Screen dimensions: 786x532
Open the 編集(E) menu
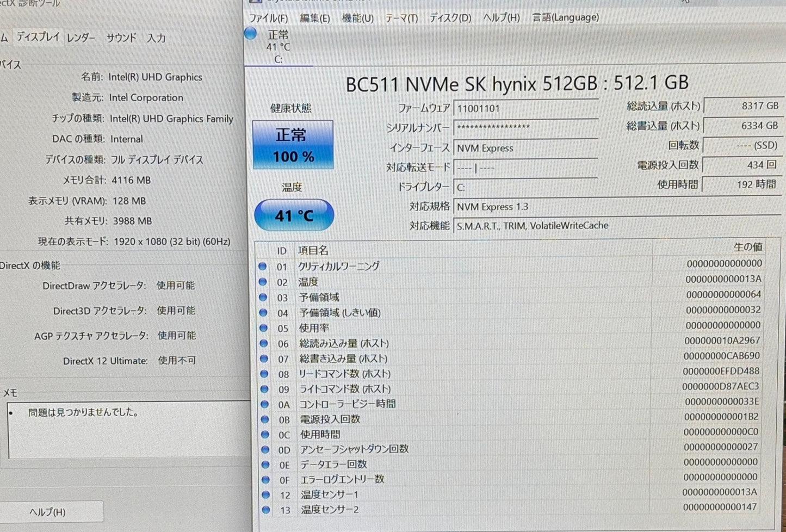coord(315,18)
